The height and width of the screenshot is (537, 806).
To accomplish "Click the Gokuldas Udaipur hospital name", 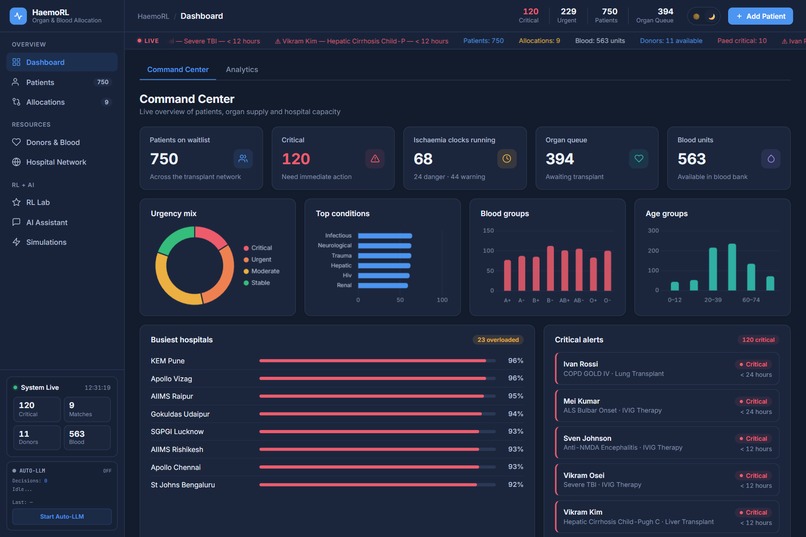I will [180, 414].
